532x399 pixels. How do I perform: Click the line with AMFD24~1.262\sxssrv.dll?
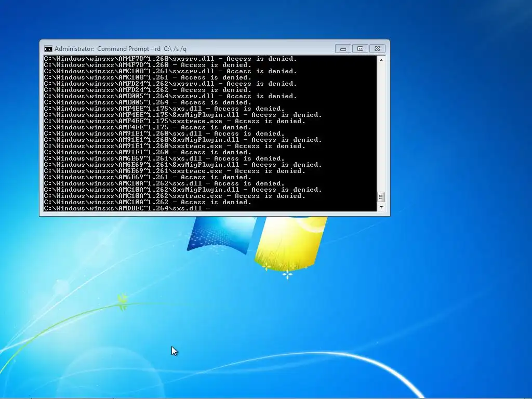click(x=170, y=84)
